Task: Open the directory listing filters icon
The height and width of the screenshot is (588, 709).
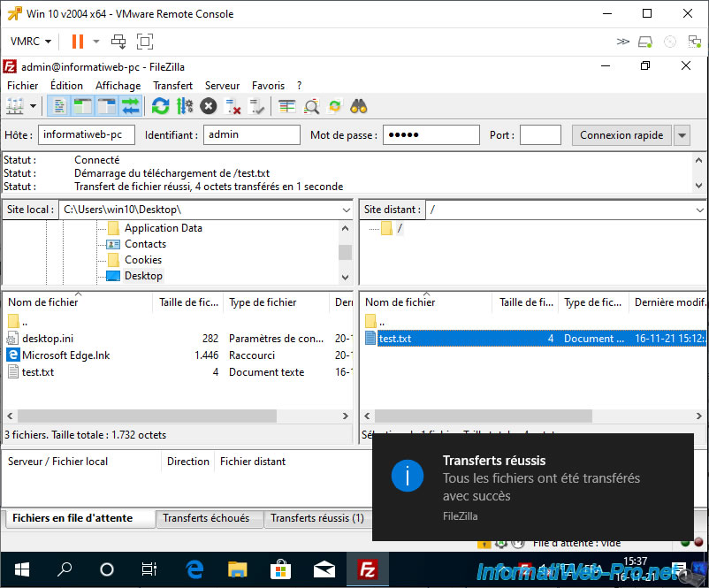Action: [287, 106]
